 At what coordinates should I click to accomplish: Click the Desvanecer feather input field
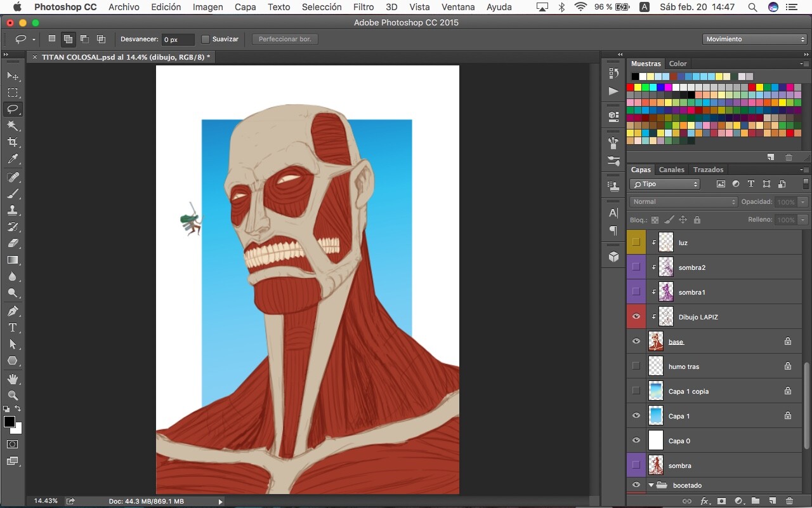click(178, 39)
